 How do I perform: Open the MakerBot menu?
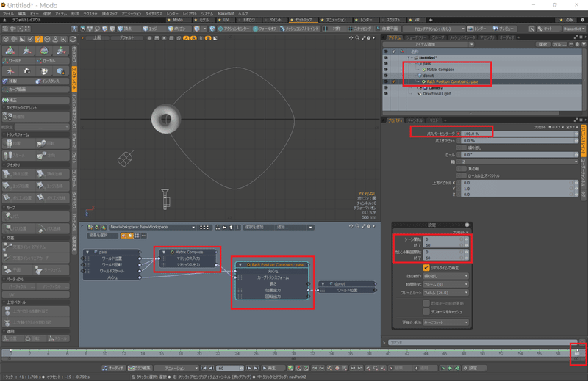226,13
